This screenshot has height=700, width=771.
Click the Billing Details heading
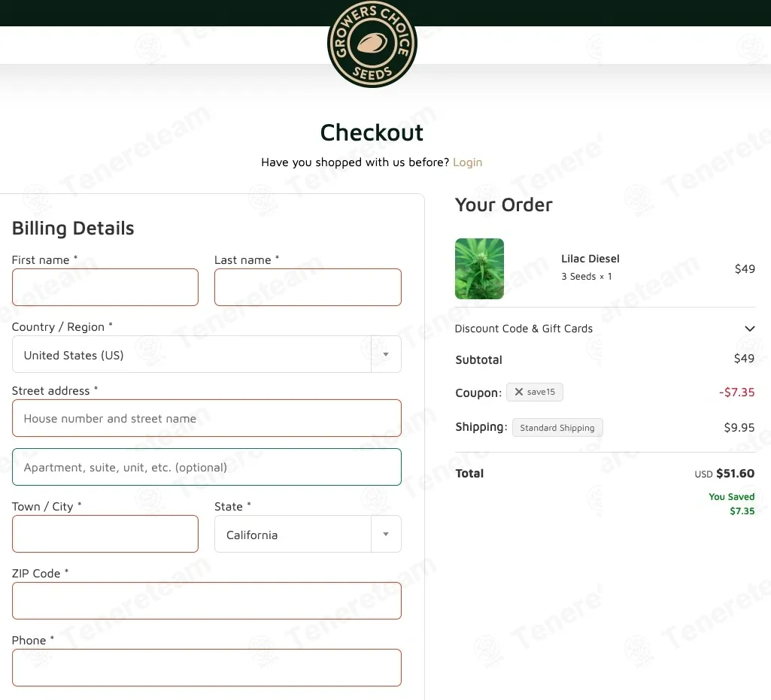coord(73,229)
